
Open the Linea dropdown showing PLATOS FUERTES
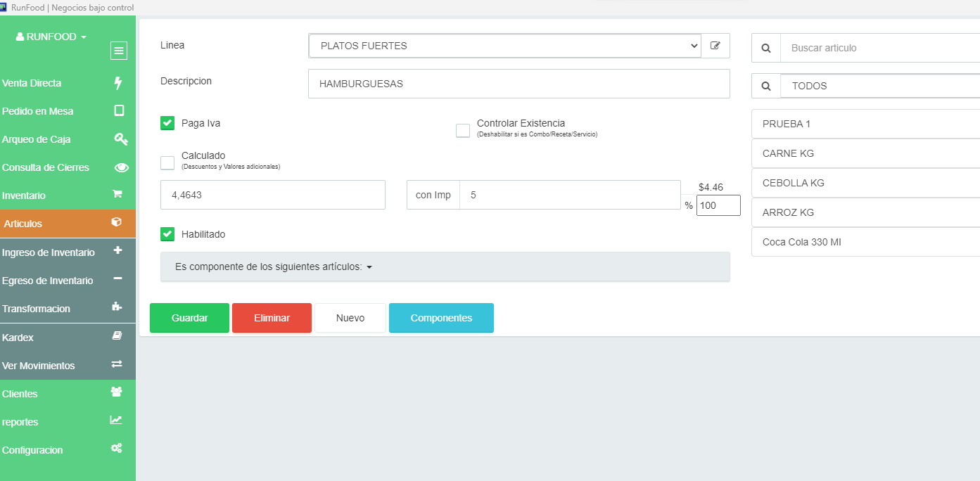[504, 46]
